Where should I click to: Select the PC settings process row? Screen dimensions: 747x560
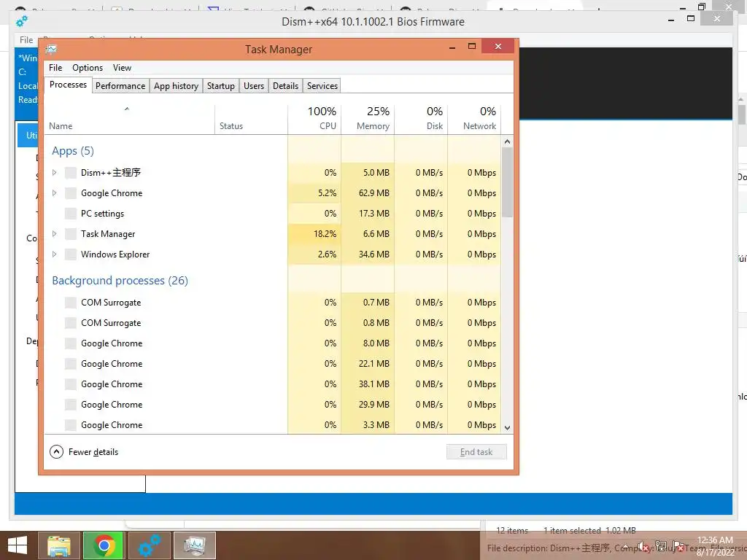pyautogui.click(x=273, y=214)
